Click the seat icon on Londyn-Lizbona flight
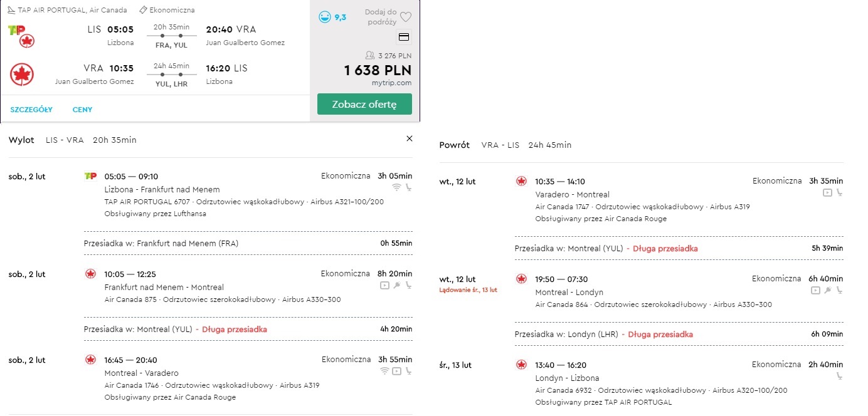This screenshot has width=868, height=416. (839, 376)
